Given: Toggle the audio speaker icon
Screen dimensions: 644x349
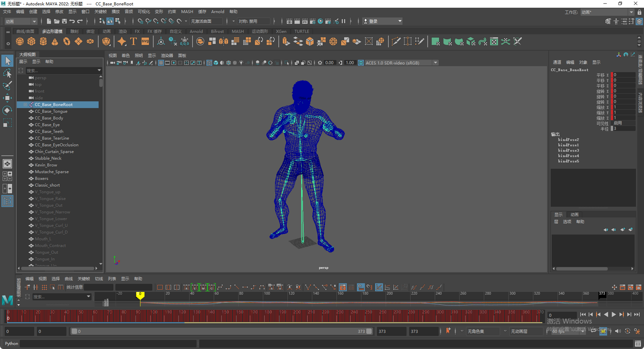Looking at the screenshot, I should pos(618,331).
